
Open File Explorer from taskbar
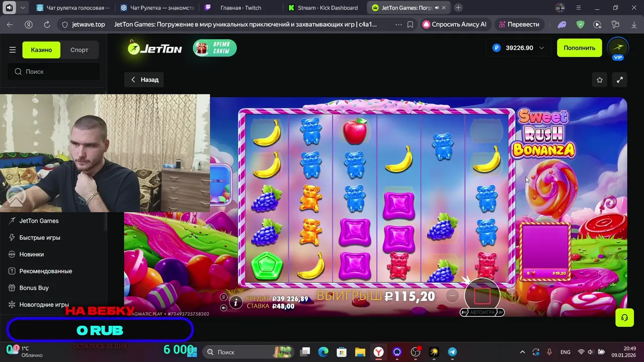pyautogui.click(x=360, y=352)
